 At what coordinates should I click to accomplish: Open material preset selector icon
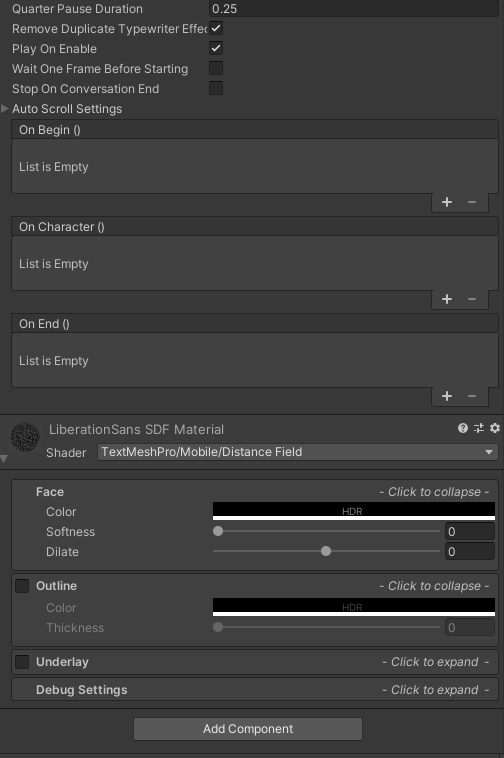click(479, 428)
